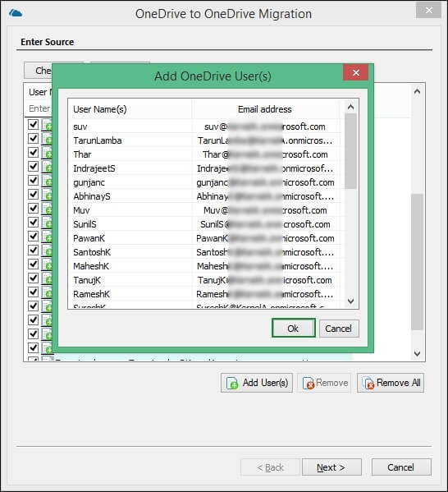Click the email address starting with Indraje
The height and width of the screenshot is (492, 448).
tap(265, 168)
